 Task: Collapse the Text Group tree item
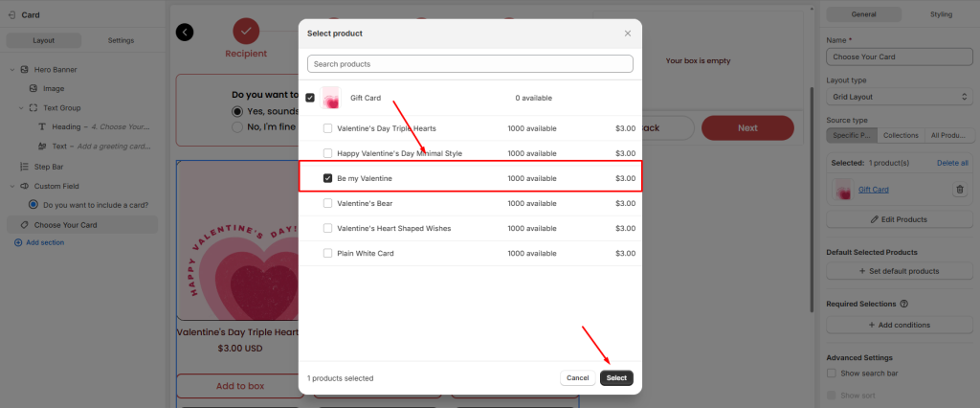(21, 107)
